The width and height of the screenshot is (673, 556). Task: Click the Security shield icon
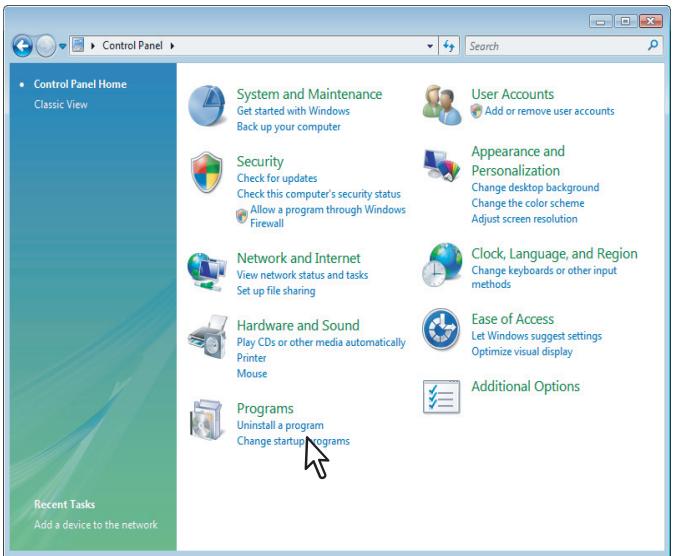pos(207,172)
